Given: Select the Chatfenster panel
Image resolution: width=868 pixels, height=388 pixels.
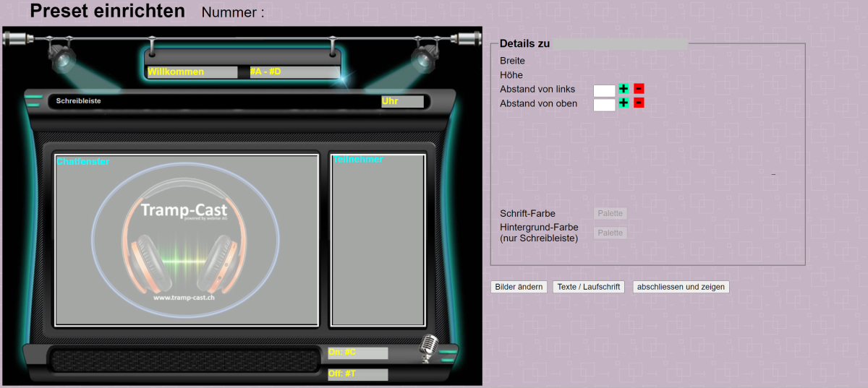Looking at the screenshot, I should [x=187, y=241].
